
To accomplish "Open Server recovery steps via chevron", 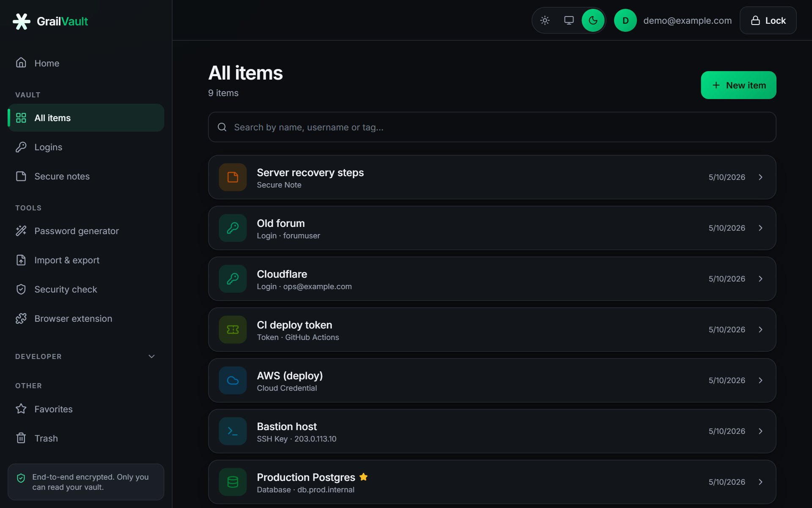I will tap(760, 177).
